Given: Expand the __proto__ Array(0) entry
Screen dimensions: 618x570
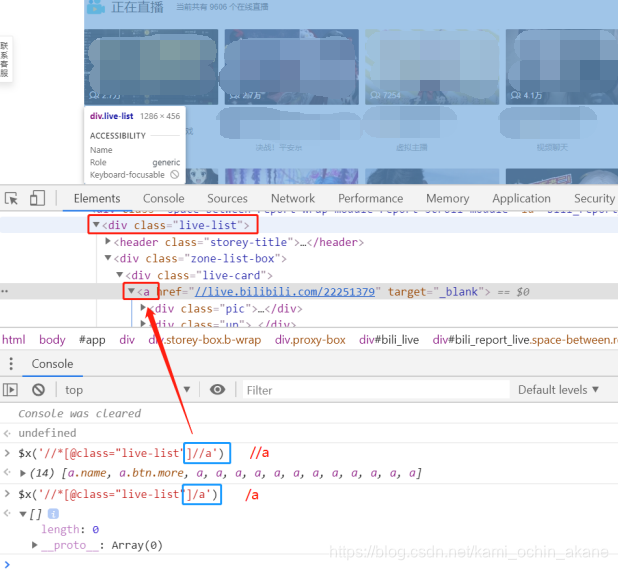Looking at the screenshot, I should 34,545.
